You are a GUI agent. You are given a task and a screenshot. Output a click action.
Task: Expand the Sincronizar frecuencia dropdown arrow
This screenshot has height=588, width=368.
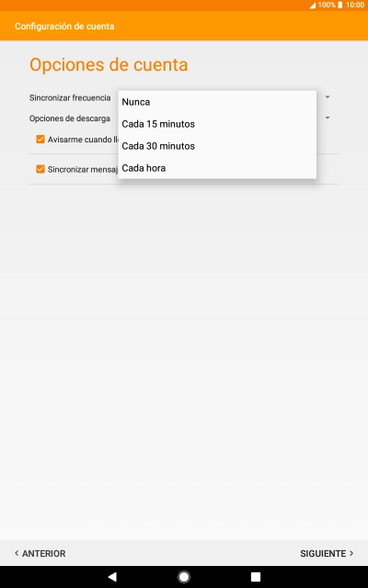328,97
